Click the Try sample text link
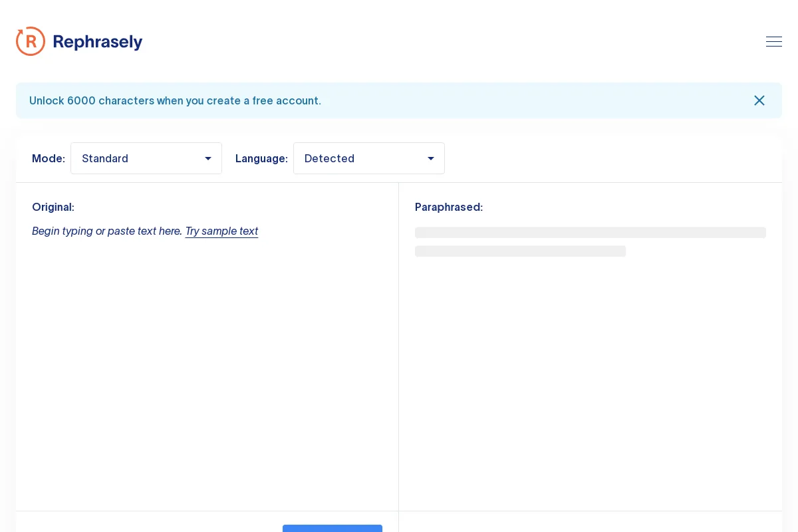The image size is (798, 532). (221, 231)
